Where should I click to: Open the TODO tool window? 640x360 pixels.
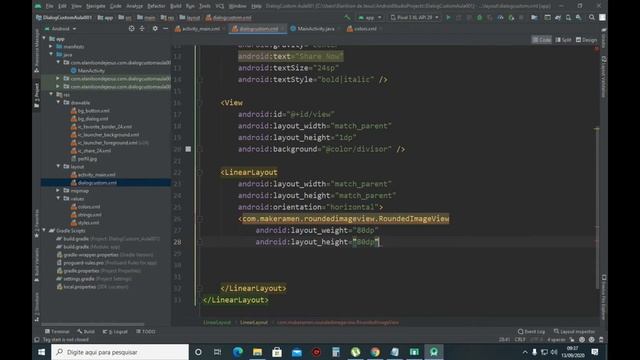(146, 331)
